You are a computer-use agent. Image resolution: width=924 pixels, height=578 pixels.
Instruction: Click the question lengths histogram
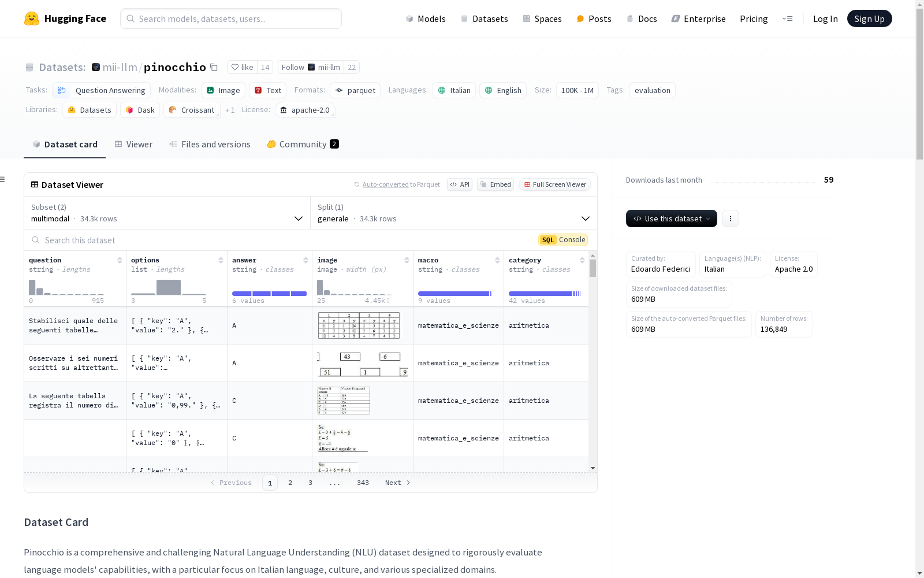point(66,287)
